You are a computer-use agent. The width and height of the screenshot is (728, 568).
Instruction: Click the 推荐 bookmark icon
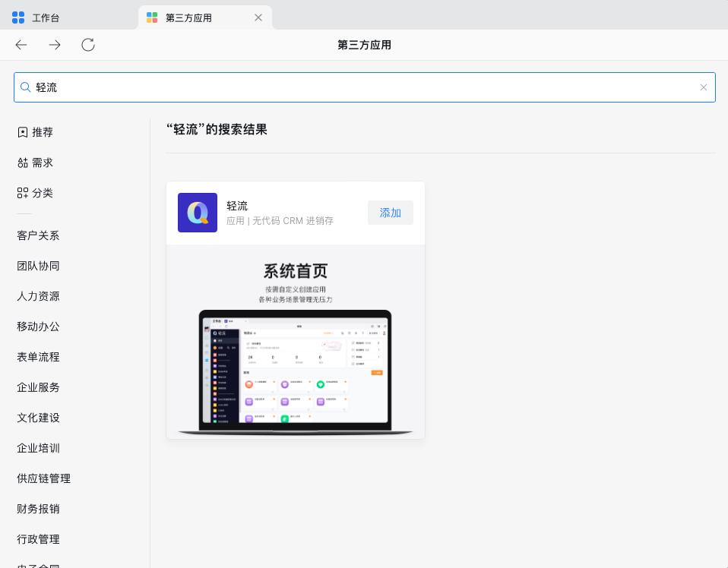pos(22,132)
